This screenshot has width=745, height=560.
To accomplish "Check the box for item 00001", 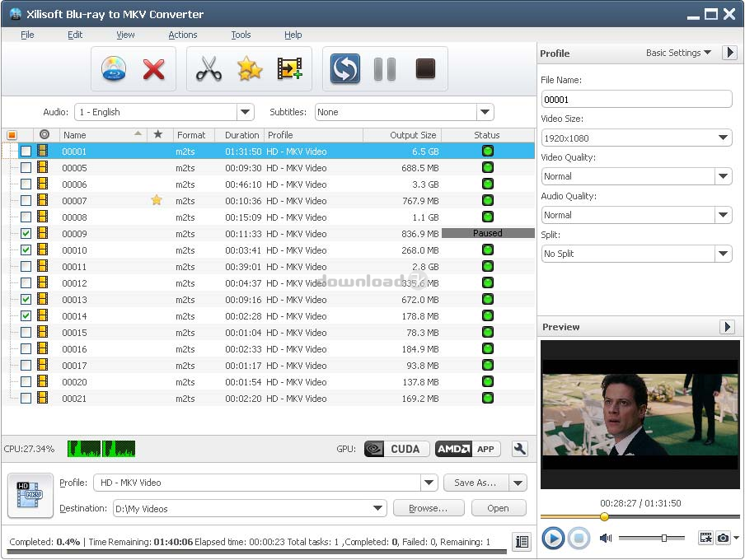I will coord(26,151).
